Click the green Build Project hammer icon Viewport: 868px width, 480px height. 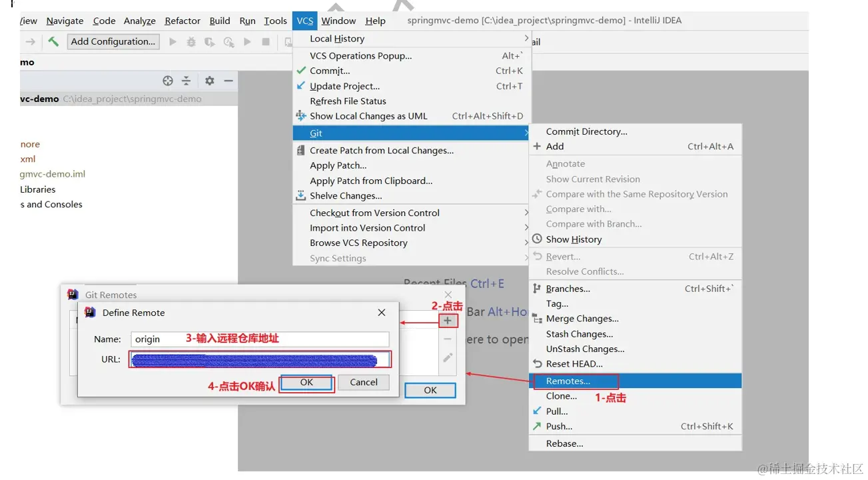click(x=53, y=41)
